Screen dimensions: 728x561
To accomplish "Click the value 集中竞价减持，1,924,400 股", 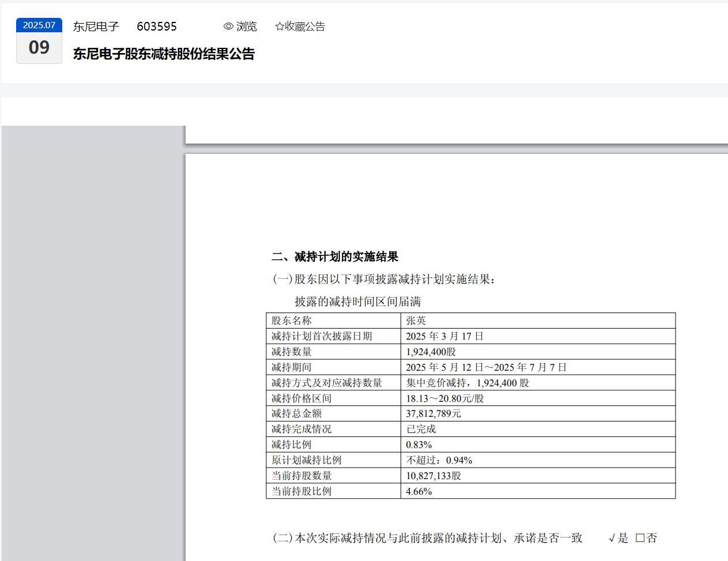I will [467, 383].
